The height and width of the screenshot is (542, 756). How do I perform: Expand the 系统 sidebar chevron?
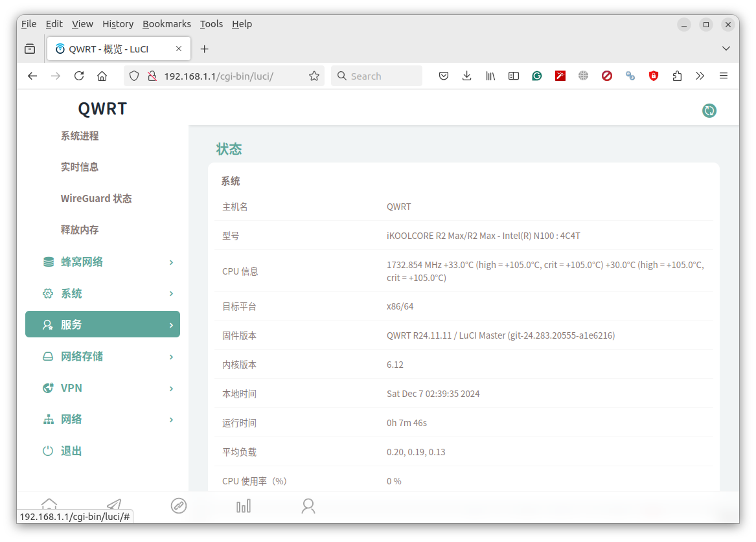[171, 293]
